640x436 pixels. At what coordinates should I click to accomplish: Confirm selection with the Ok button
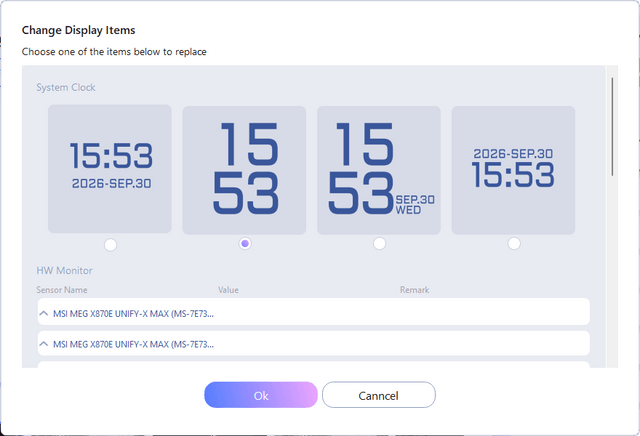261,395
